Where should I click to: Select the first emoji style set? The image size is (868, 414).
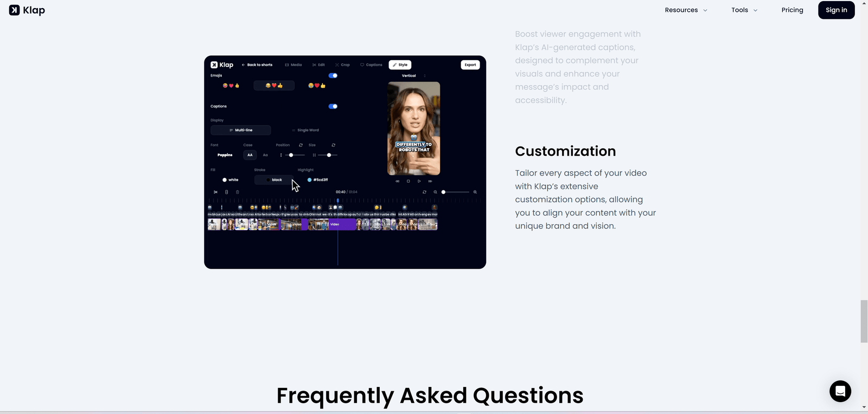tap(231, 86)
